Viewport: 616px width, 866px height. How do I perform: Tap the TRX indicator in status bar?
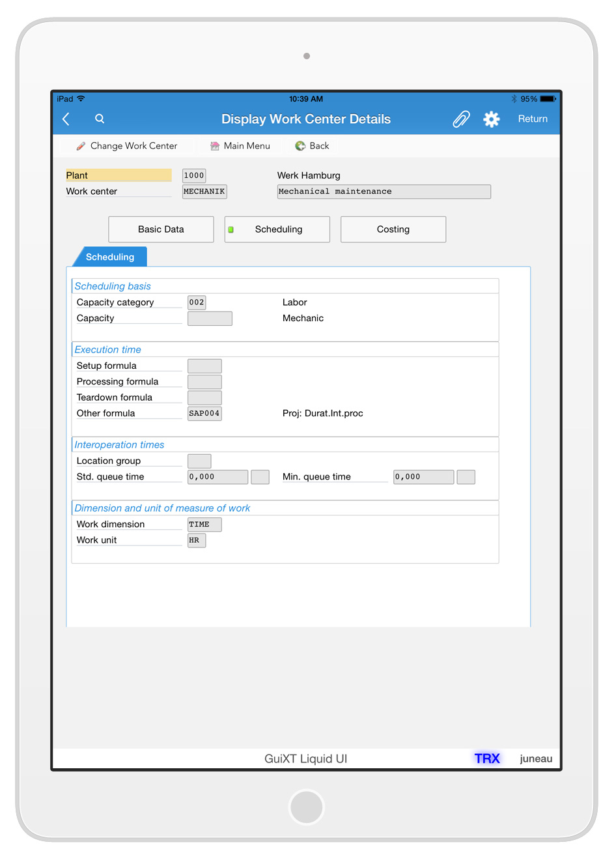click(x=486, y=758)
